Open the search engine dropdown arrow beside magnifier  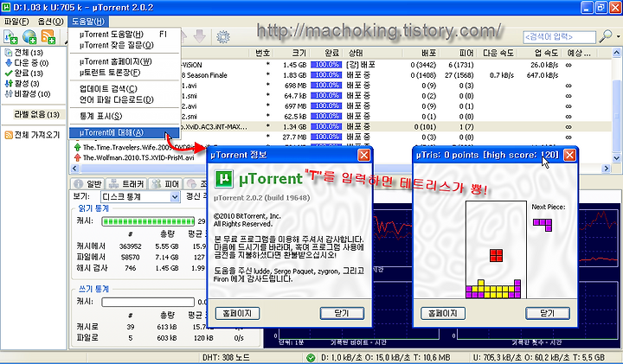(x=618, y=36)
